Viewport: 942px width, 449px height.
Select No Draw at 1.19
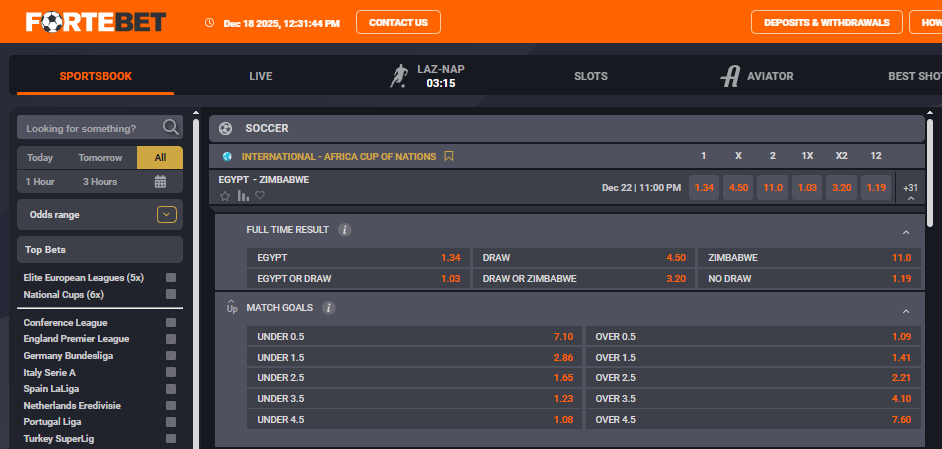click(809, 278)
